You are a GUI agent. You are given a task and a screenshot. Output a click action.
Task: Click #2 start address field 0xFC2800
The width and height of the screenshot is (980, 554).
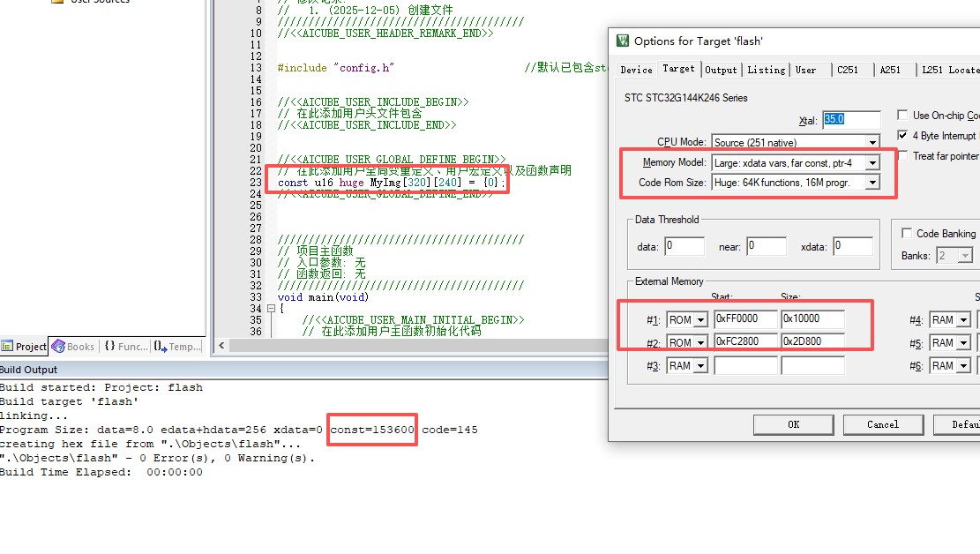coord(745,341)
